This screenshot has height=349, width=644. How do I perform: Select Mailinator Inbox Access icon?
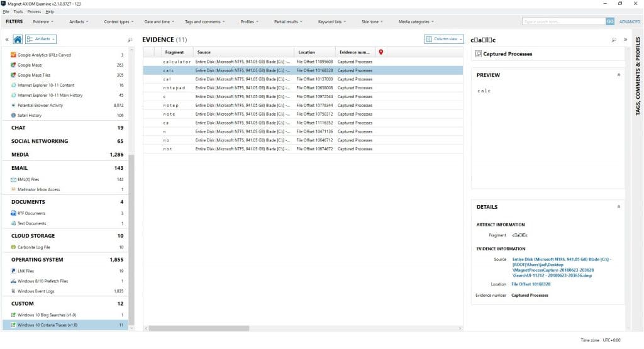coord(13,190)
